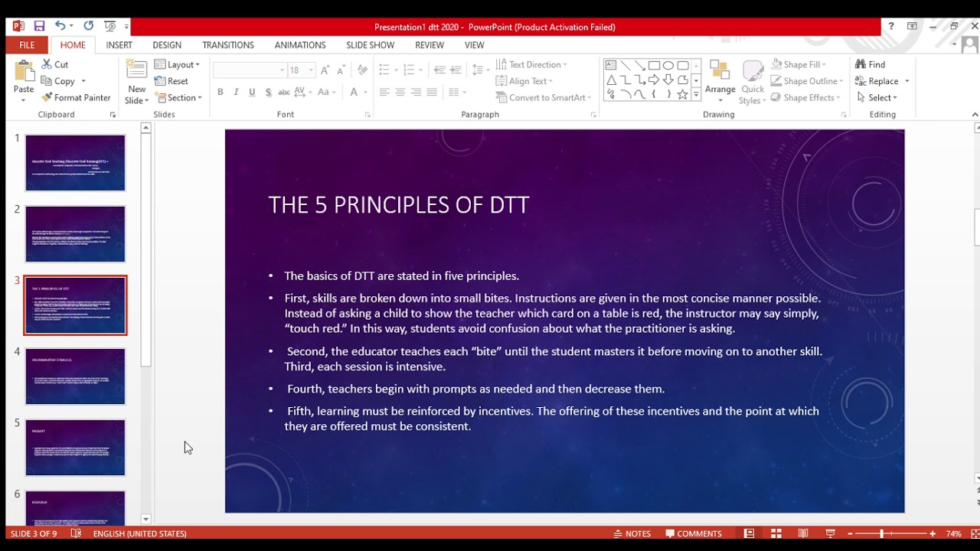Select slide 4 Discriminative Stimulus thumbnail
Screen dimensions: 980x551
75,377
